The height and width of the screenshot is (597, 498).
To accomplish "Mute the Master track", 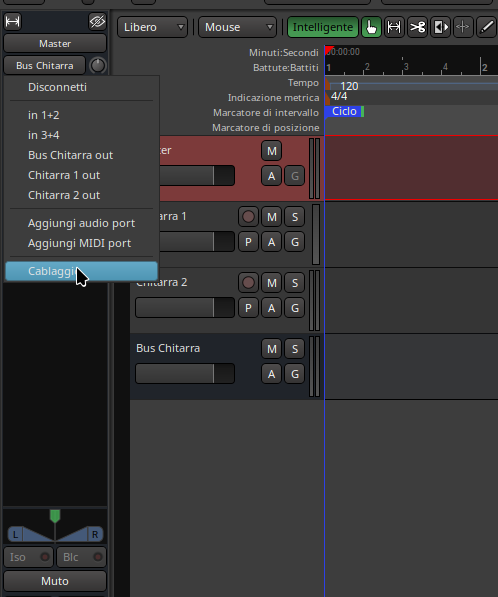I will pos(271,151).
